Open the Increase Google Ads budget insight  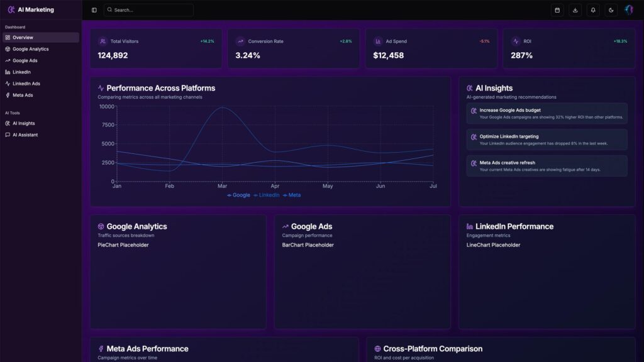tap(547, 114)
